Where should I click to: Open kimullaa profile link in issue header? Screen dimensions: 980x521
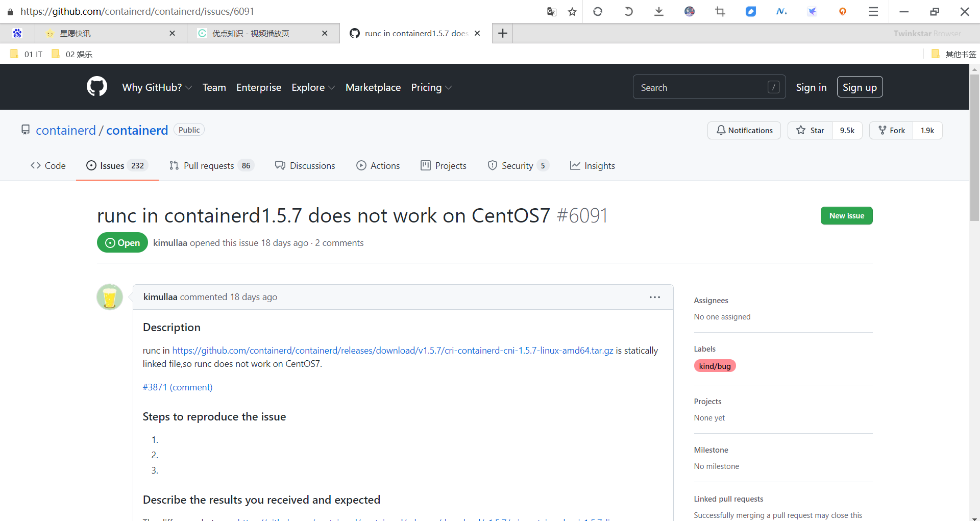pos(170,243)
